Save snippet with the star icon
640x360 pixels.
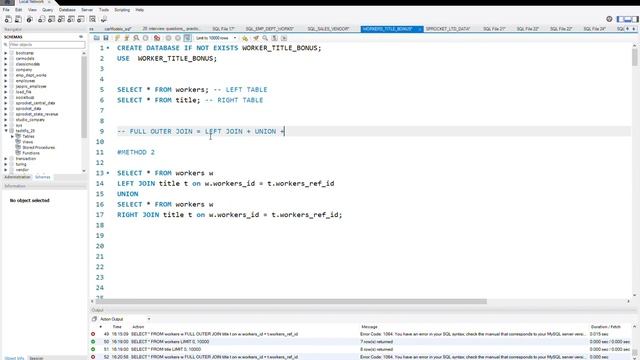[x=245, y=38]
